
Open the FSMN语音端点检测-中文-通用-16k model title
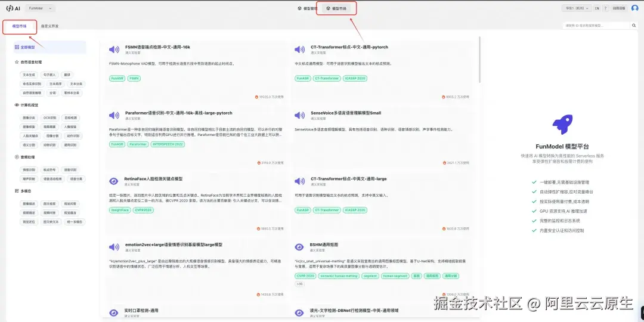157,47
